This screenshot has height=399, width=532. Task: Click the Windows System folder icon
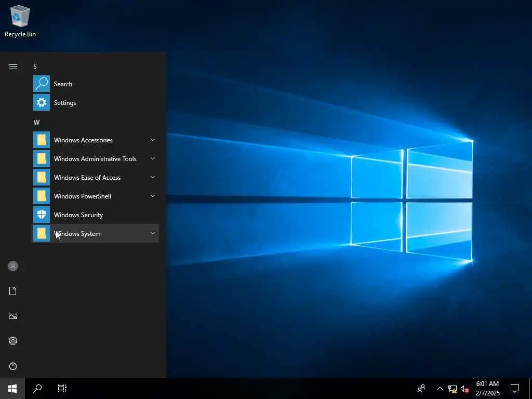click(x=42, y=233)
